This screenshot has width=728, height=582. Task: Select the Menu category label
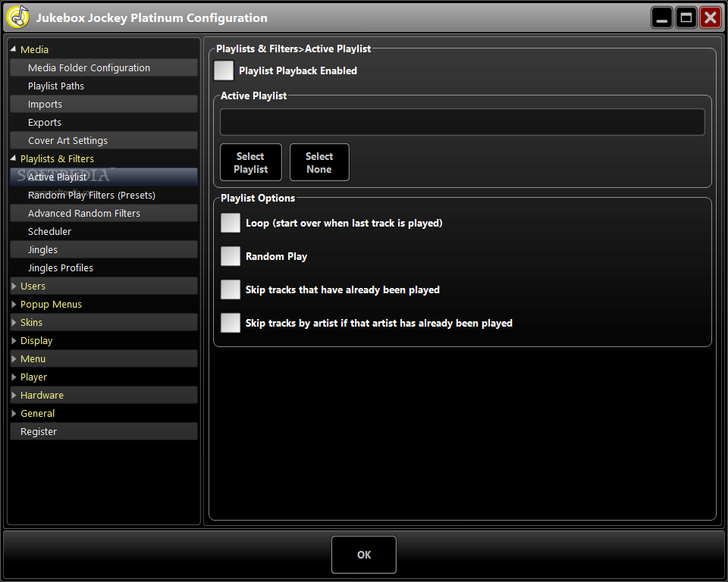coord(33,358)
